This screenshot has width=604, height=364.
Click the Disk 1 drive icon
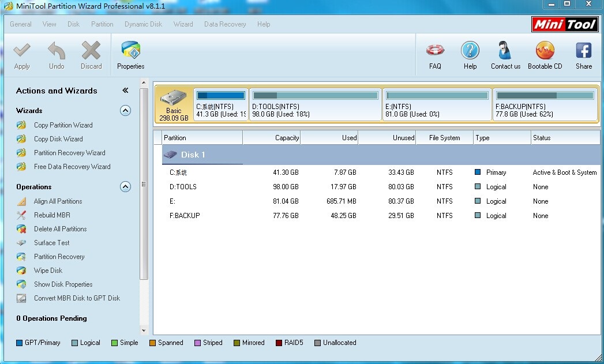170,155
